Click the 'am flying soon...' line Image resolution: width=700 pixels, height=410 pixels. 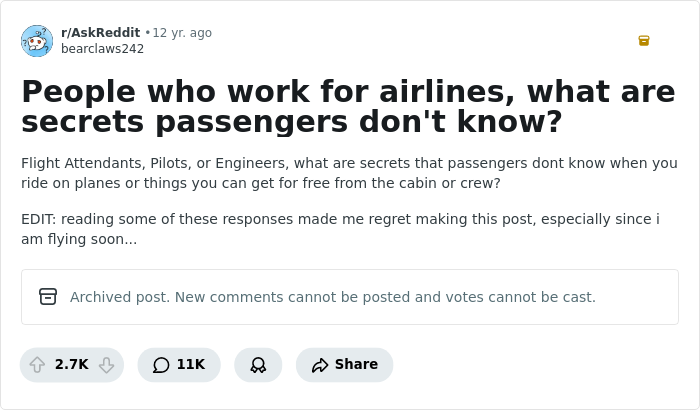[x=79, y=240]
